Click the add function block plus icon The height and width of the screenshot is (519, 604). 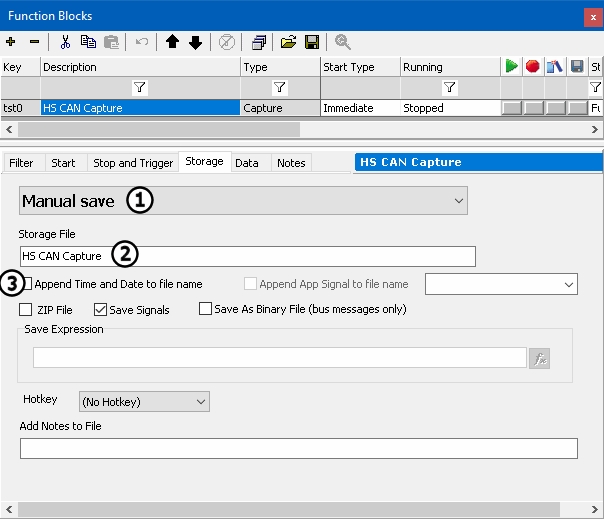(11, 42)
